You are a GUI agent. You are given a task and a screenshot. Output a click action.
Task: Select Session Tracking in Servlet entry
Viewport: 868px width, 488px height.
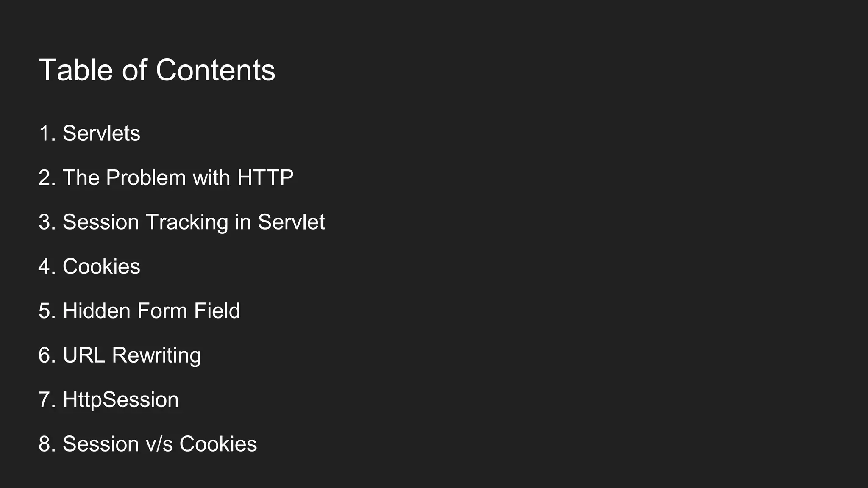(x=193, y=222)
